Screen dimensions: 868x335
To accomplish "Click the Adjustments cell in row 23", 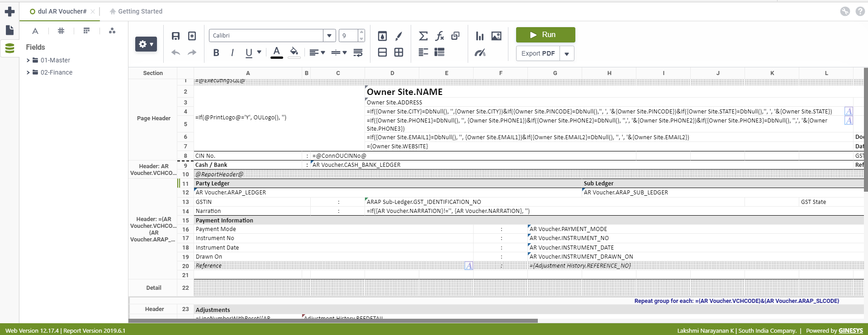I will click(529, 310).
